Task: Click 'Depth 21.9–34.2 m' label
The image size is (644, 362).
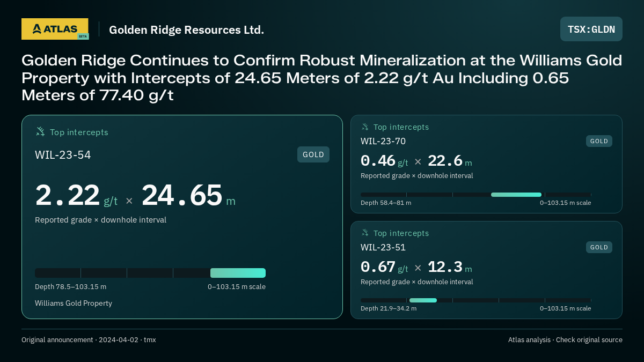Action: coord(389,308)
